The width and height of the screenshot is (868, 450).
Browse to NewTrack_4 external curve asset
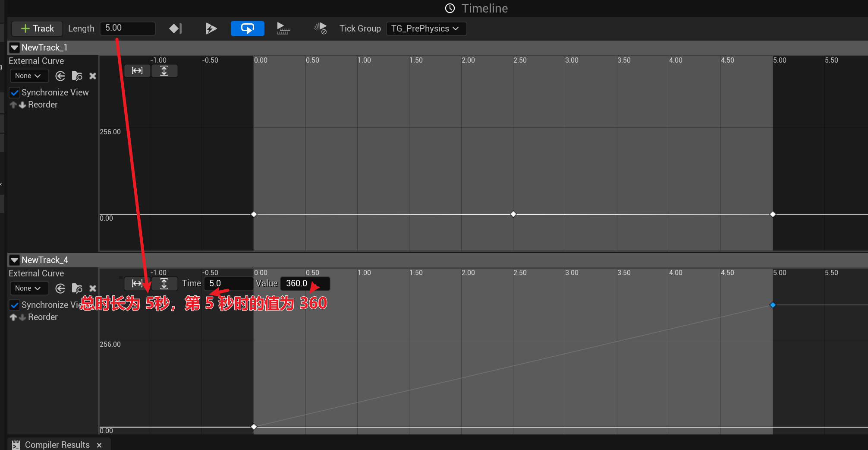77,288
